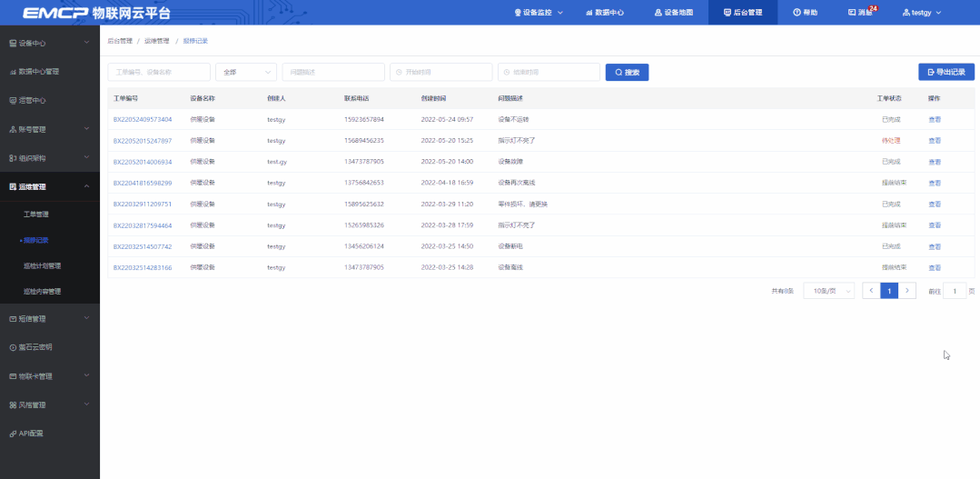Go to next page arrow
Viewport: 980px width, 479px height.
pos(907,291)
